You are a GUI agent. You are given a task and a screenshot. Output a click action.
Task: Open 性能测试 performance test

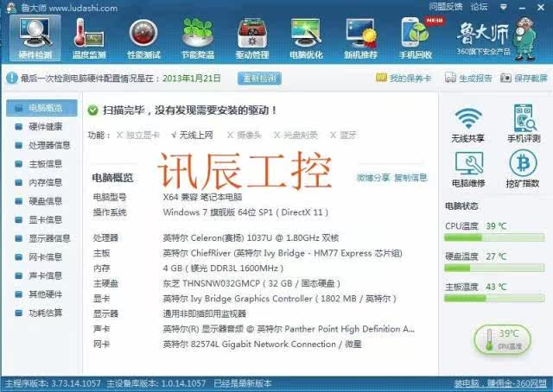click(143, 39)
